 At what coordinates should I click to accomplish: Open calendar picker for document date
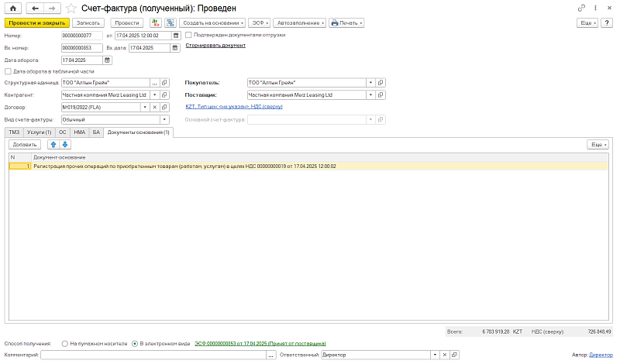(177, 36)
